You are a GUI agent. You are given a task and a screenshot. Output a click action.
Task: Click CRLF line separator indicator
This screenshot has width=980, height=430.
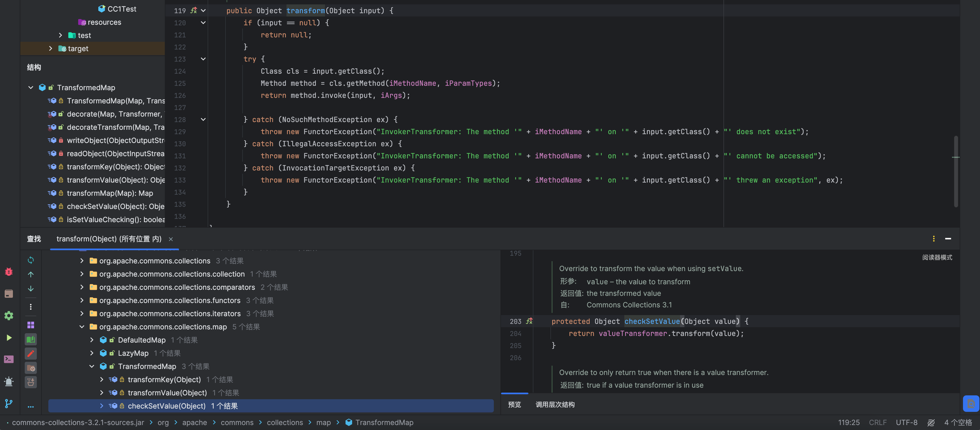pyautogui.click(x=878, y=423)
